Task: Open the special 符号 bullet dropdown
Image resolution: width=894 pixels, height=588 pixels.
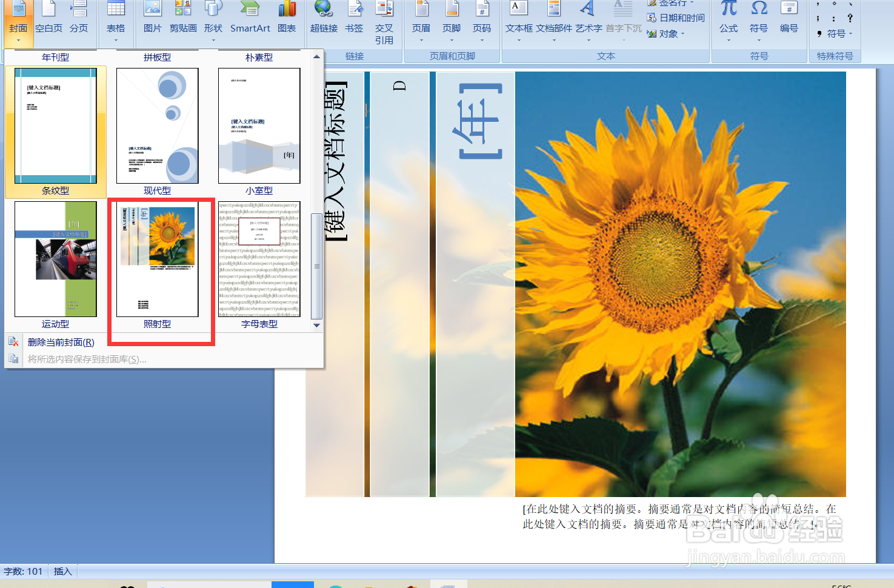Action: [835, 34]
